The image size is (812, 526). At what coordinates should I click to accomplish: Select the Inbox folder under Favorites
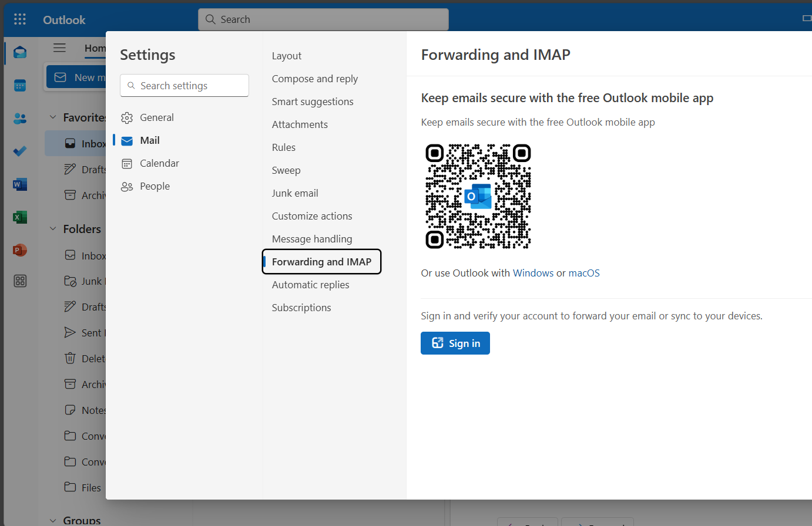point(75,144)
